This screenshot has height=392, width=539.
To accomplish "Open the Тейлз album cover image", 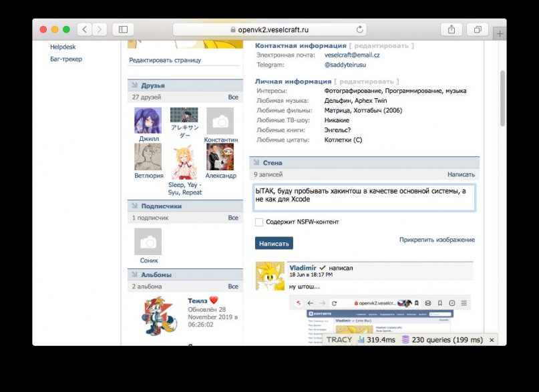I will (159, 316).
